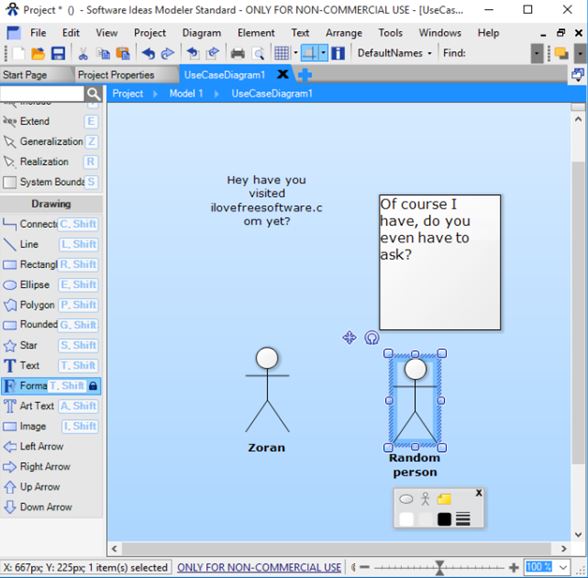Select the Polygon drawing tool

click(50, 305)
